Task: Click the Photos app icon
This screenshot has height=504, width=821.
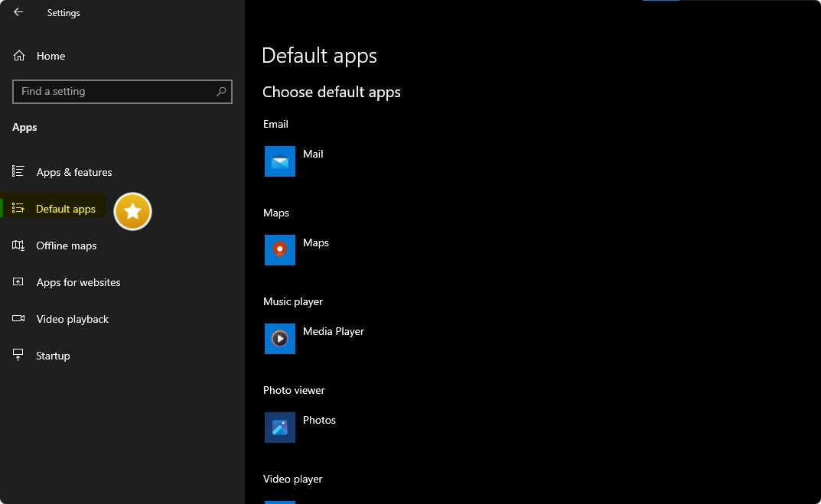Action: click(x=279, y=428)
